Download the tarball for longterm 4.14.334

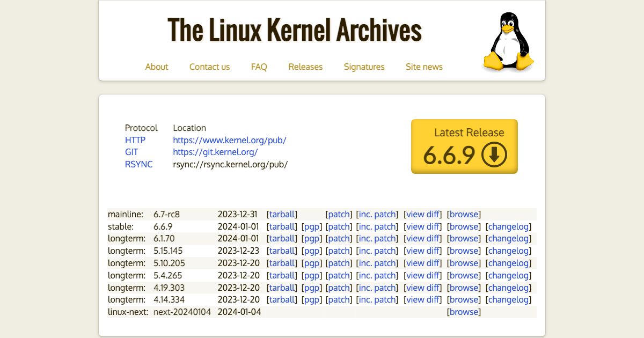pos(282,299)
